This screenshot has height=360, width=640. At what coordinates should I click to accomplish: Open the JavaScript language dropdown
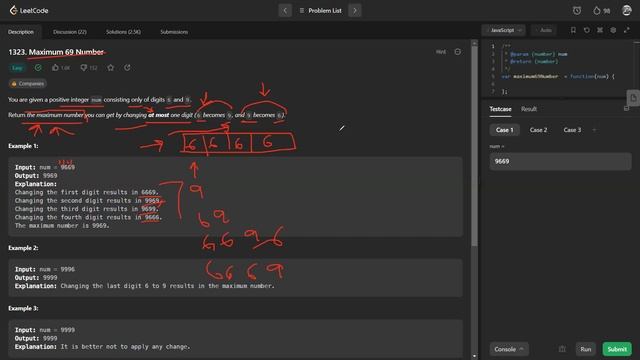[504, 30]
